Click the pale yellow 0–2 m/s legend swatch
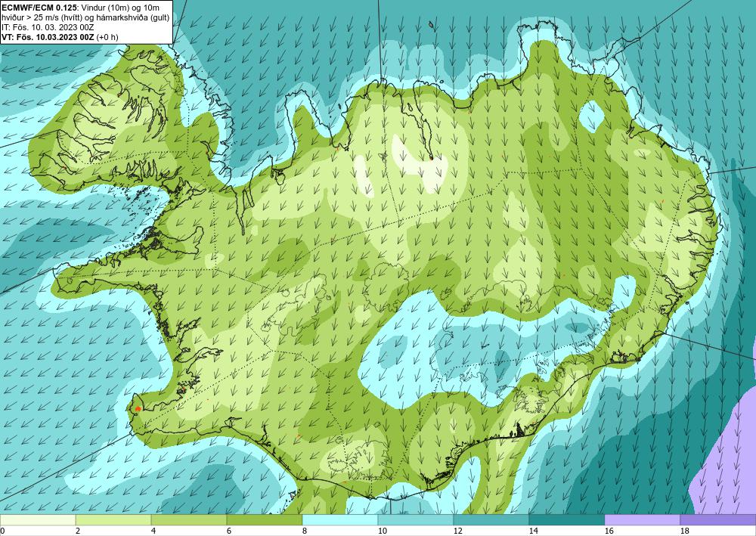 [38, 519]
